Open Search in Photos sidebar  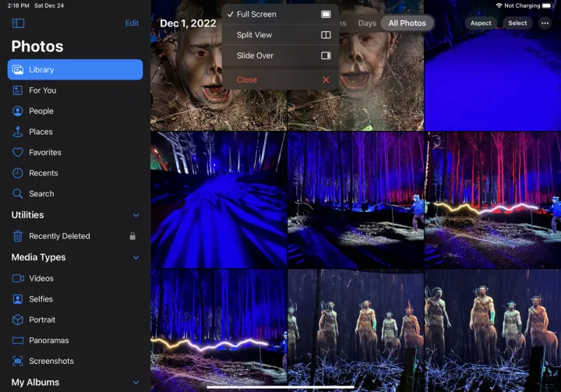pos(41,194)
